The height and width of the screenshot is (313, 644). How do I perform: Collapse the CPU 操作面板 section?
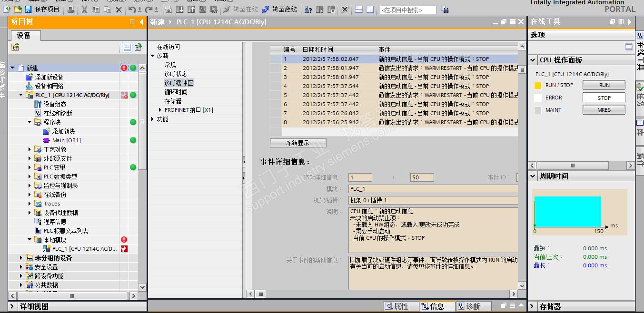533,60
